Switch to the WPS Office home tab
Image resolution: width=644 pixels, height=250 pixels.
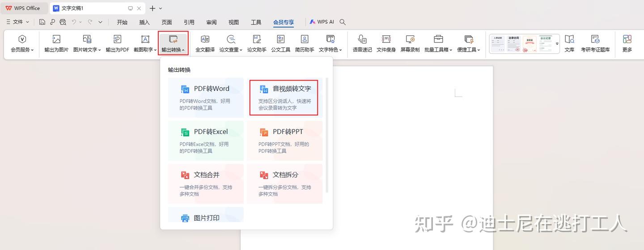coord(23,8)
